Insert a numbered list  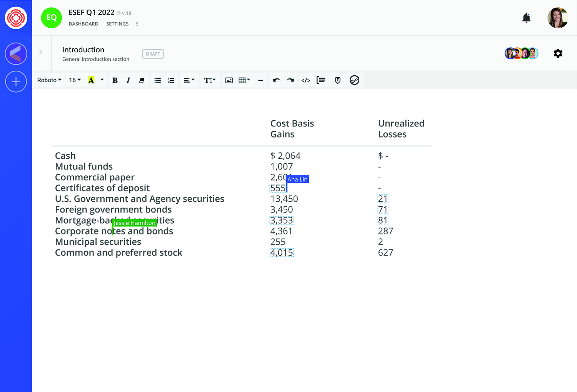click(x=171, y=80)
